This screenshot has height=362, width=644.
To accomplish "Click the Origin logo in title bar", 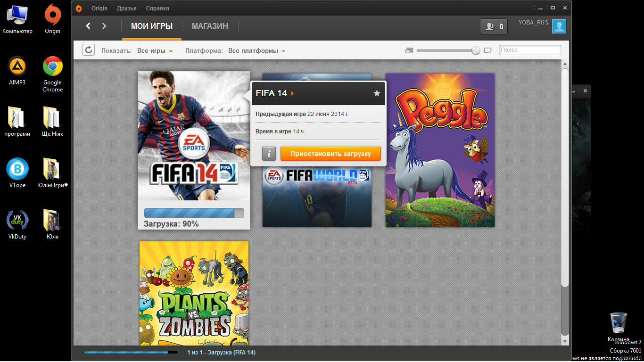I will pos(79,8).
